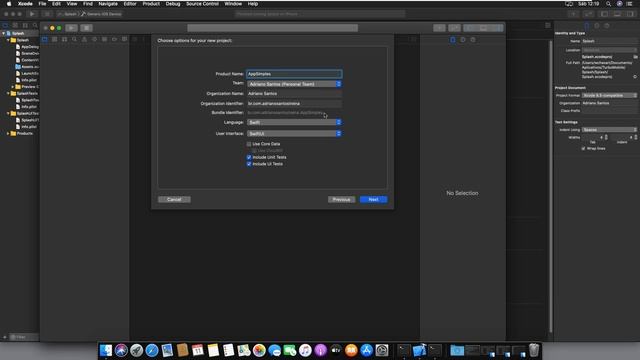Open the User Interface dropdown

click(294, 133)
